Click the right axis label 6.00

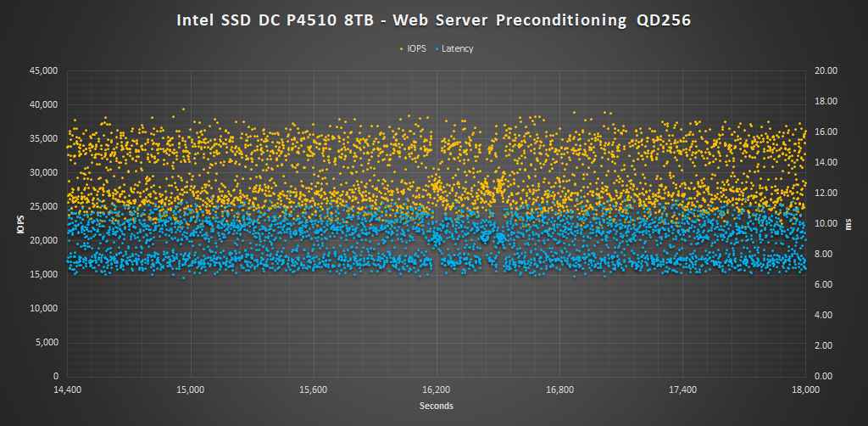825,285
